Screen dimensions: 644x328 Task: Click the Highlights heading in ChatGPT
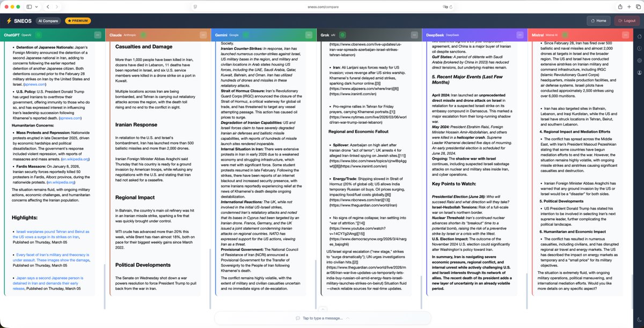point(25,217)
